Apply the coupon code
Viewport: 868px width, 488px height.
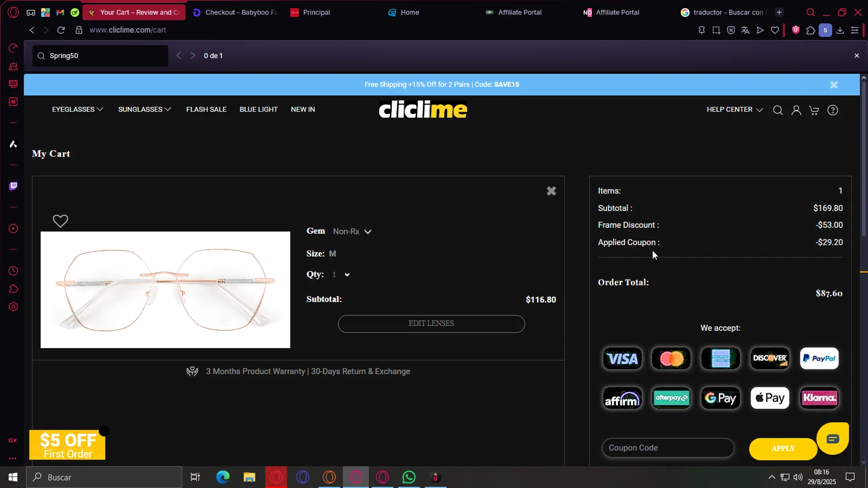pyautogui.click(x=783, y=449)
